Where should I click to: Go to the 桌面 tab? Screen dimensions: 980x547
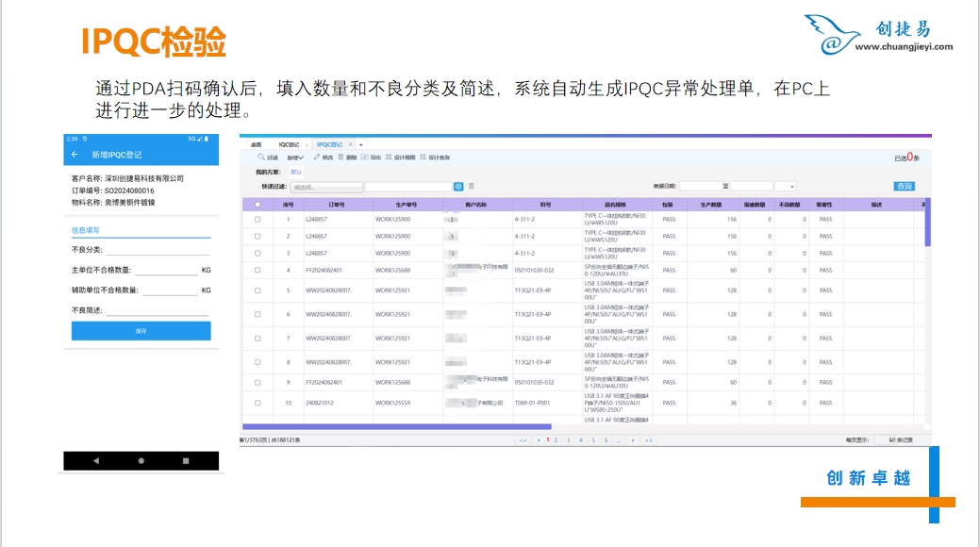(255, 144)
